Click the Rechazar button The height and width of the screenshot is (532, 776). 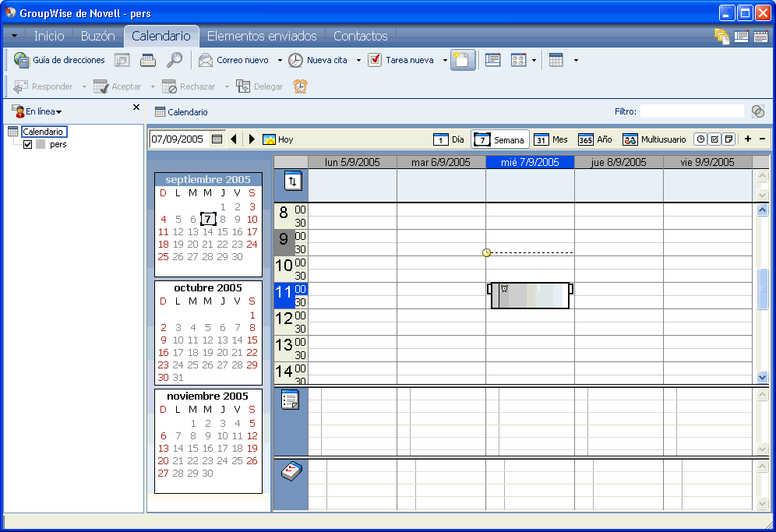click(189, 86)
